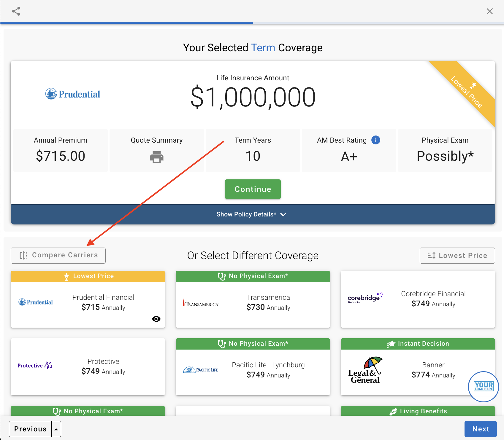The image size is (504, 440).
Task: Click the corebridge financial logo
Action: (365, 298)
